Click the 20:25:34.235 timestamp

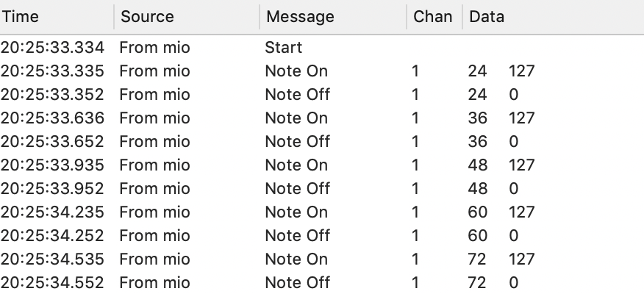point(52,212)
